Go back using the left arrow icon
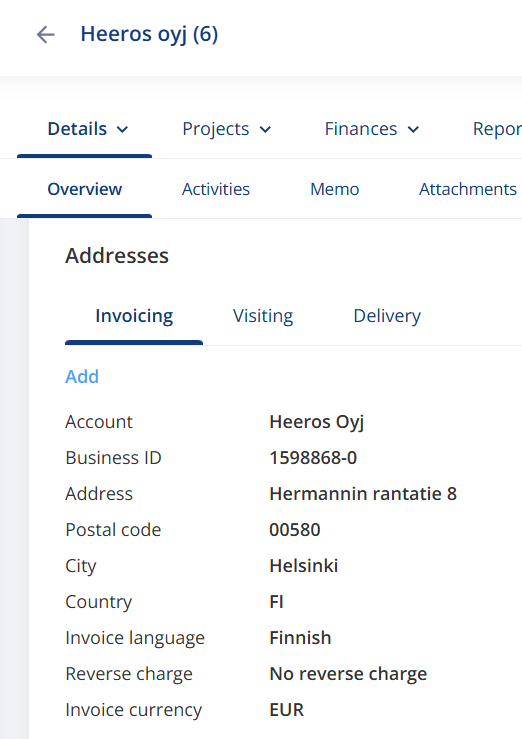The height and width of the screenshot is (739, 522). point(46,34)
